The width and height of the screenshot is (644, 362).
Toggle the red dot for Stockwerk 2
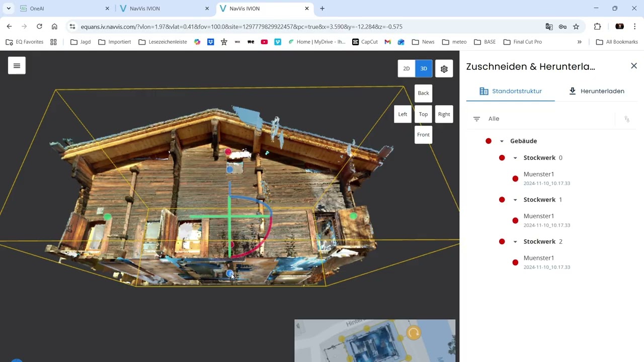tap(502, 242)
